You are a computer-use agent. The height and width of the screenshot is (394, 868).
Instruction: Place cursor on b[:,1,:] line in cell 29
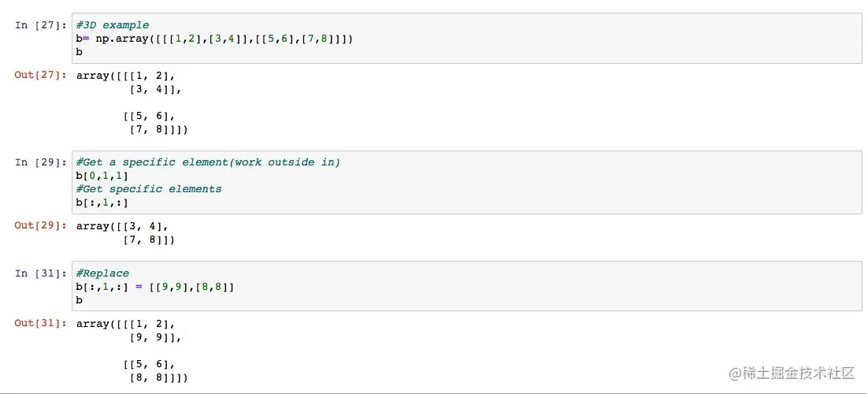pos(102,203)
